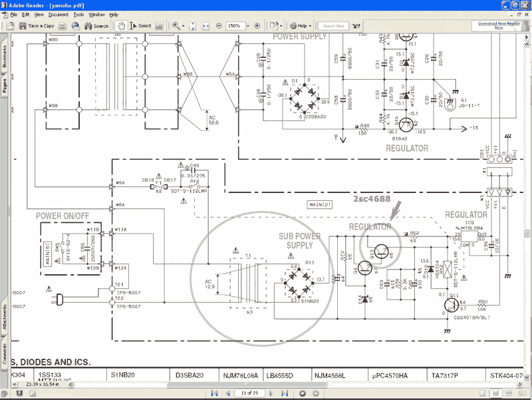
Task: Click the Zoom In plus button
Action: point(257,26)
